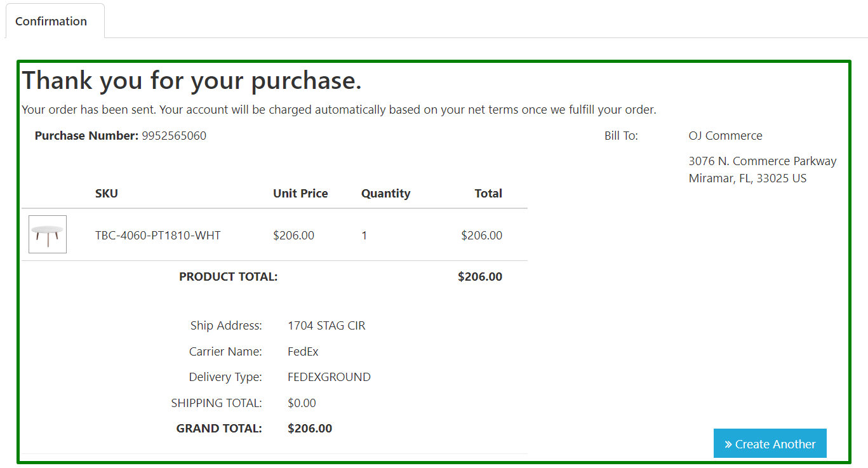Click the double-chevron icon on Create Another
The image size is (868, 468).
click(x=728, y=445)
